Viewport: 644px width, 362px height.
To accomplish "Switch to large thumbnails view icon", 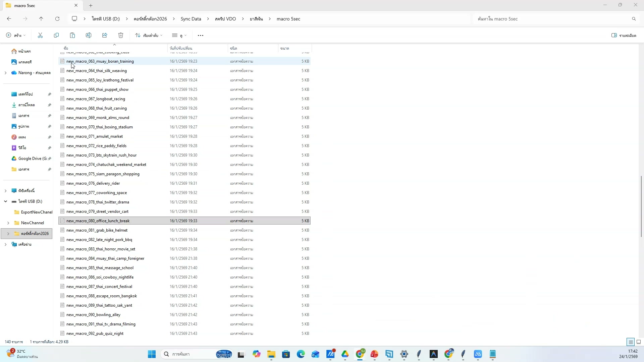I will (x=639, y=342).
